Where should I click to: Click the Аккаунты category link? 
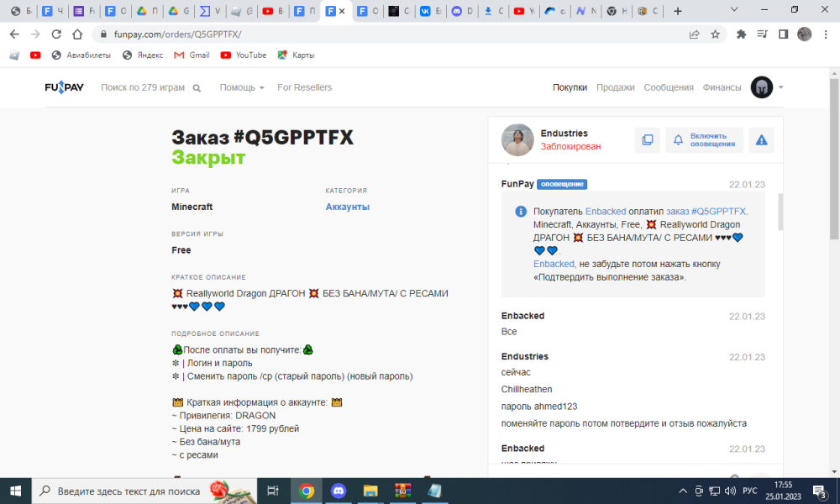coord(347,207)
